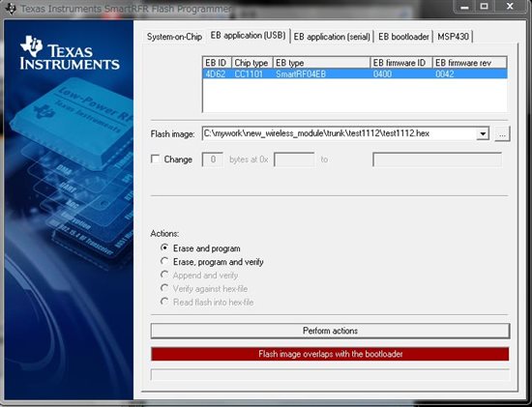
Task: Click firmware revision value 0042
Action: (x=445, y=73)
